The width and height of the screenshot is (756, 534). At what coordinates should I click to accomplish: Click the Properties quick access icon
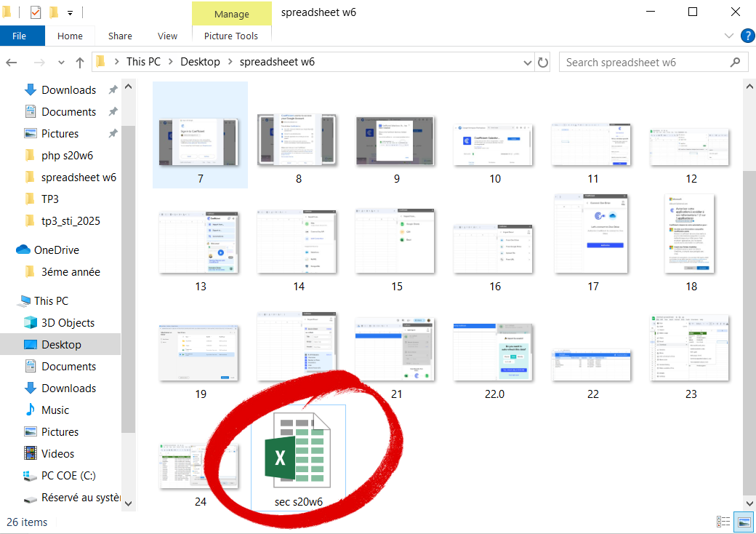coord(36,12)
